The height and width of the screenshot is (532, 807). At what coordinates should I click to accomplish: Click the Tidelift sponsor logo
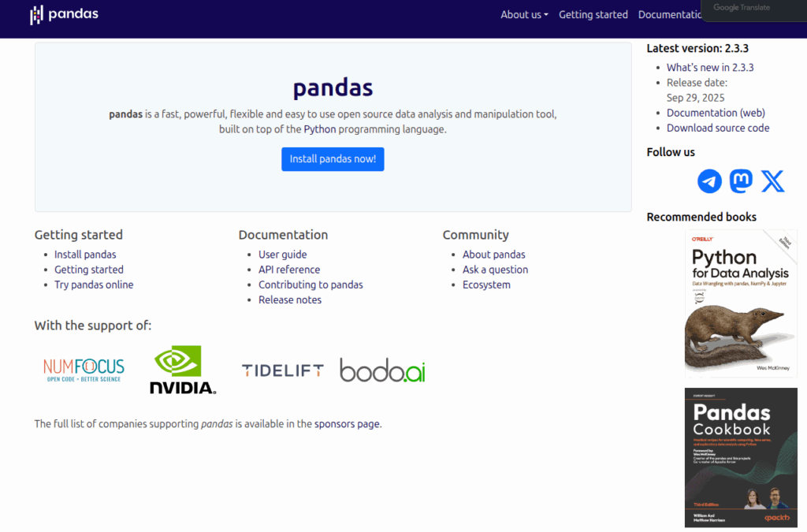(282, 370)
